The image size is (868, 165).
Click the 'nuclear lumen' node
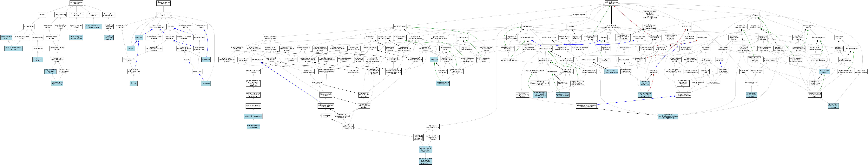coord(197,71)
